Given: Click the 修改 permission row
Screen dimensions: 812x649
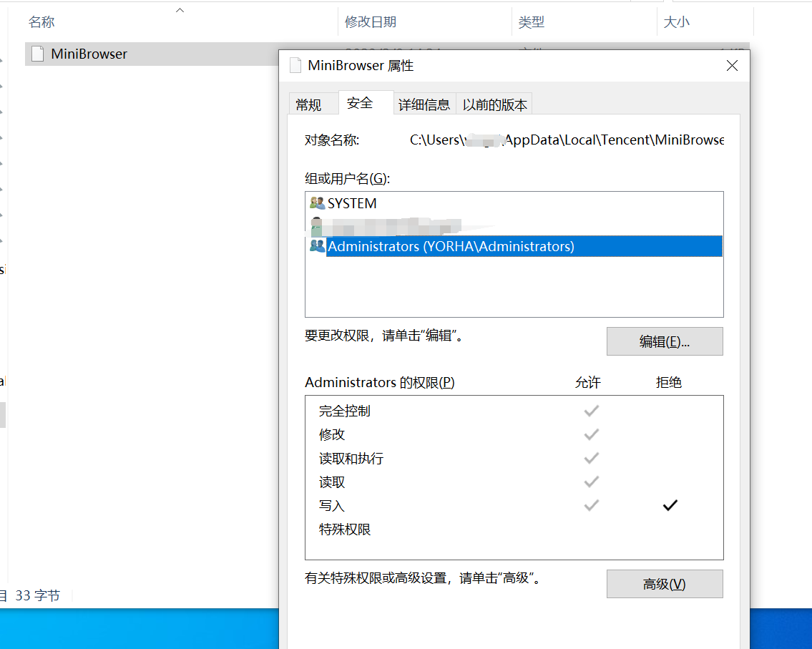Looking at the screenshot, I should (514, 434).
